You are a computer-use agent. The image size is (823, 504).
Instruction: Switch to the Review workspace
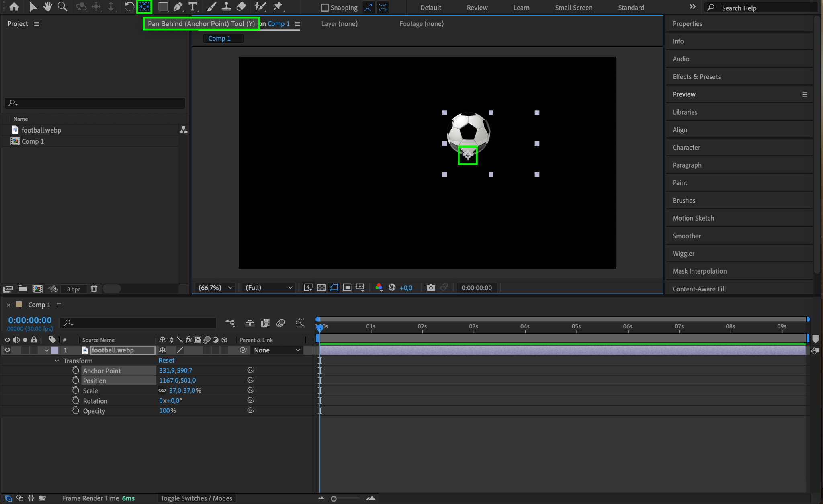pos(477,8)
